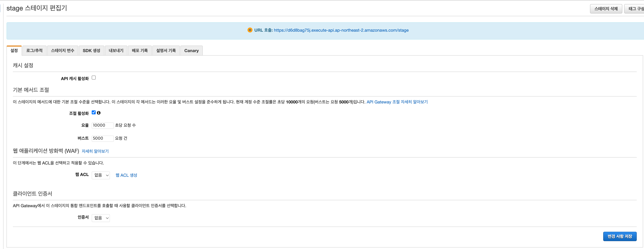The image size is (644, 249).
Task: Click the 변경 사항 저장 button
Action: pyautogui.click(x=619, y=236)
